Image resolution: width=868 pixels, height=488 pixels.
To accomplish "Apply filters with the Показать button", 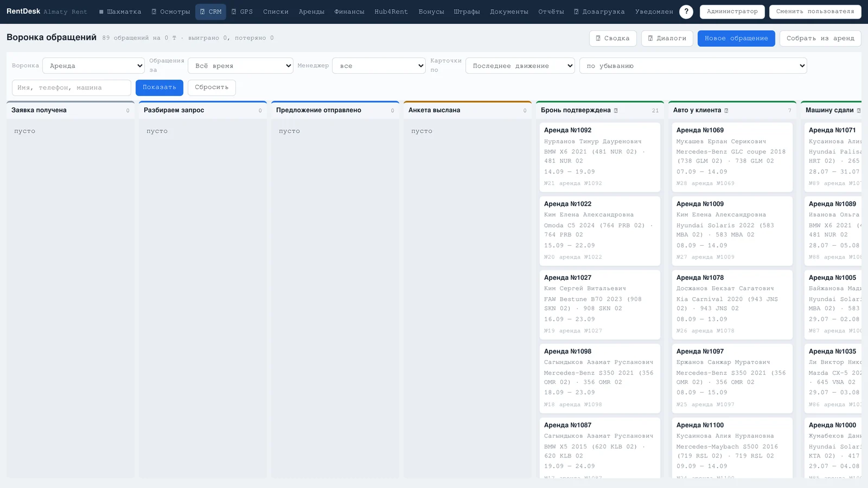I will tap(159, 87).
